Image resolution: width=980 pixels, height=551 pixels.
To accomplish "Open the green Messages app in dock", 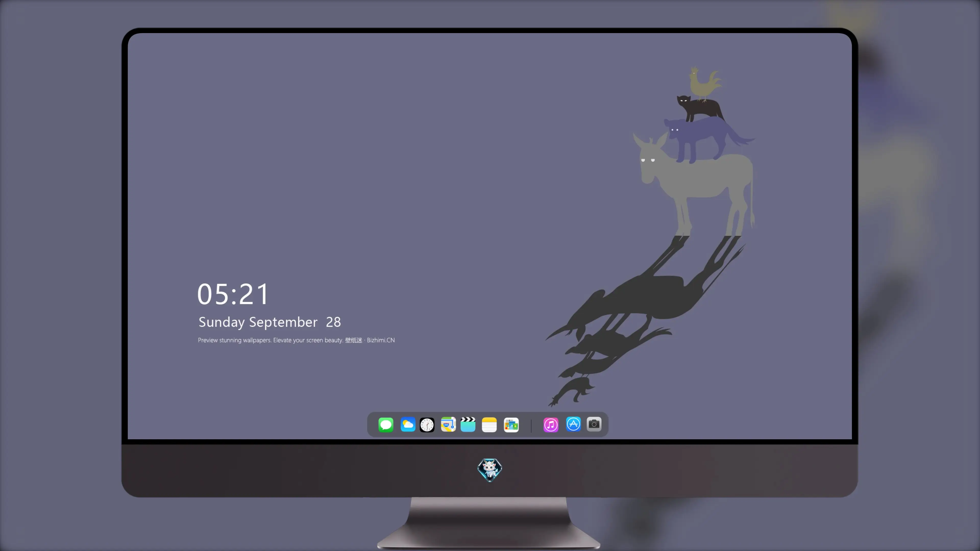I will tap(386, 425).
